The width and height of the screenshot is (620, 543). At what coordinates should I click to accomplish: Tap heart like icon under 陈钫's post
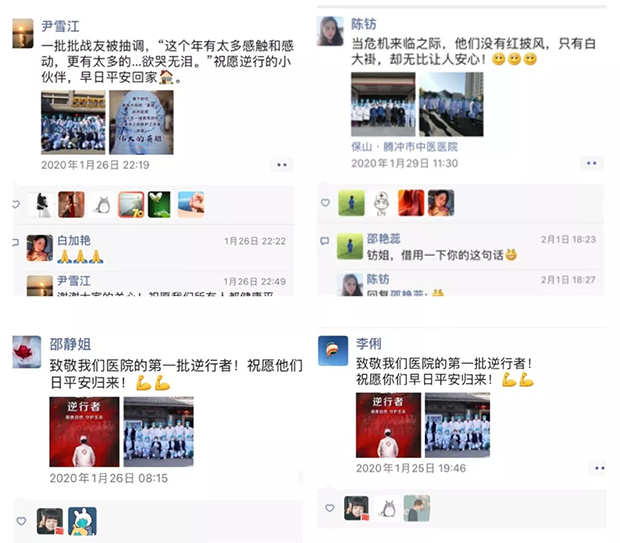click(325, 203)
